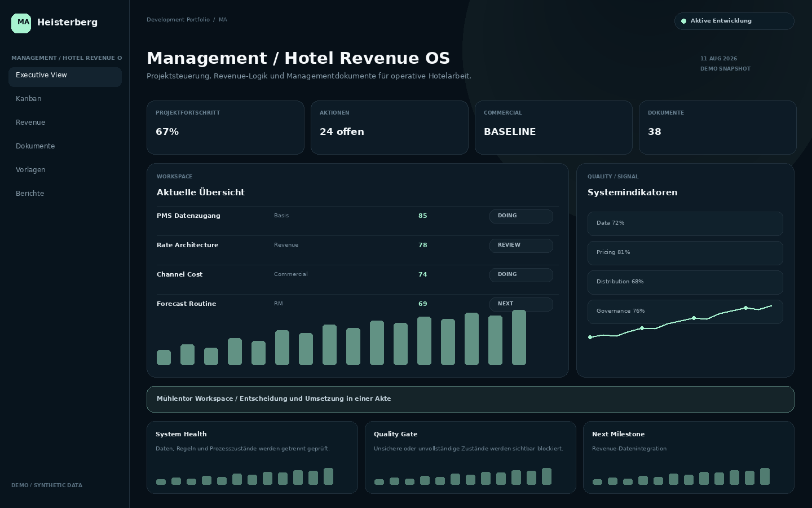Click the score 69 value

coord(423,304)
